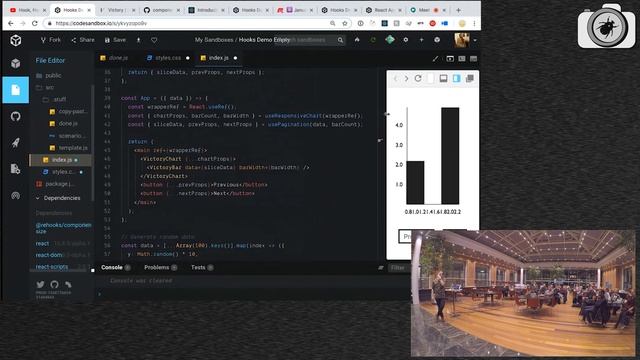The image size is (640, 360).
Task: Save the sandbox with the Save button
Action: [x=115, y=40]
